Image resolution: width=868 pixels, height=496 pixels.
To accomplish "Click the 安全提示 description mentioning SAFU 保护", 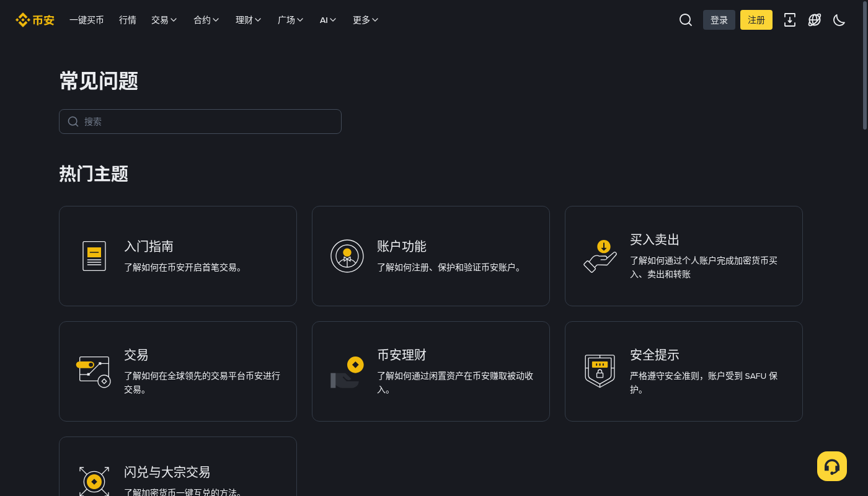I will pyautogui.click(x=704, y=383).
